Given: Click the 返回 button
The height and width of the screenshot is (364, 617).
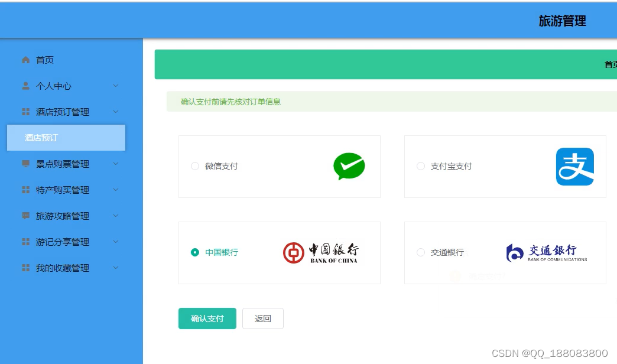Looking at the screenshot, I should click(x=262, y=318).
